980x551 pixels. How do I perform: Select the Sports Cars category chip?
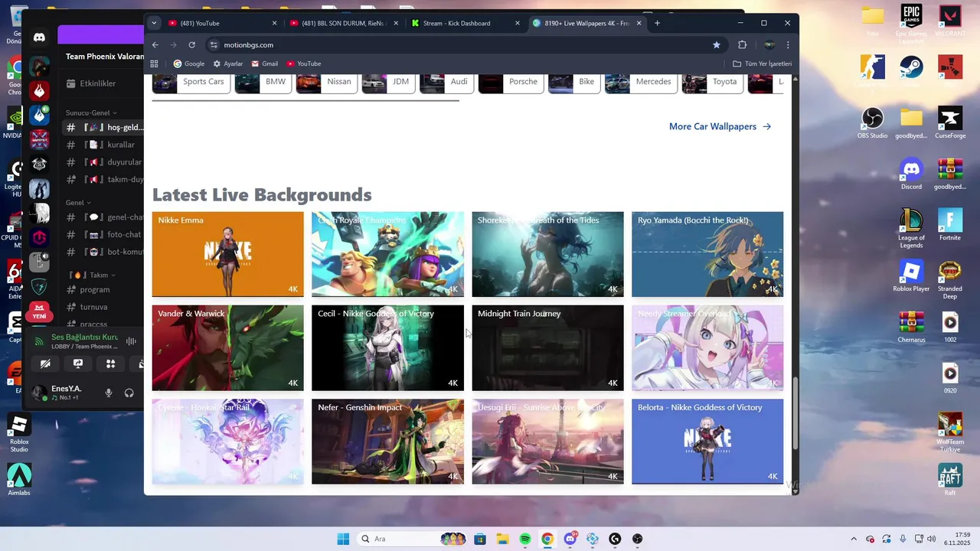pos(191,82)
